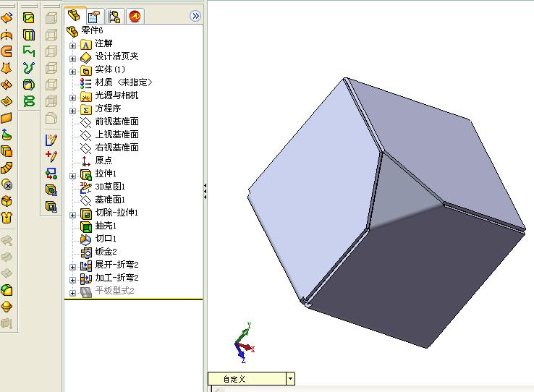
Task: Open the red circular icon manager tab
Action: pos(135,17)
